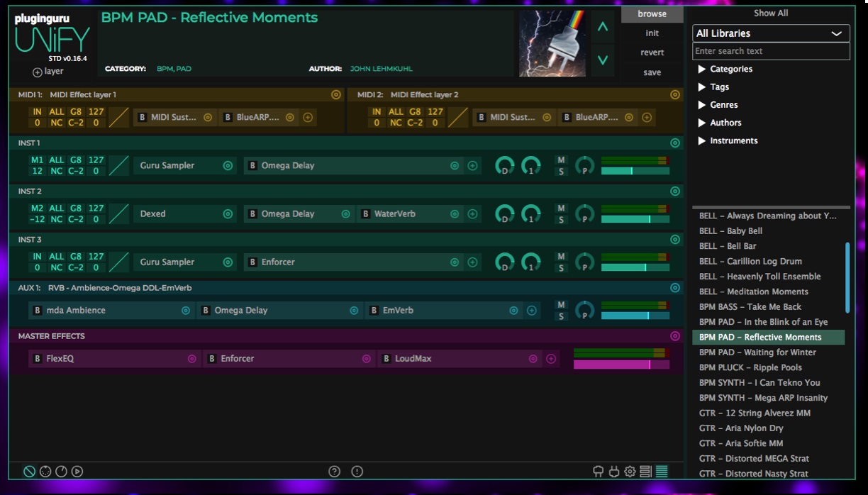Add a master effect after LoudMax
The height and width of the screenshot is (495, 868).
point(551,359)
